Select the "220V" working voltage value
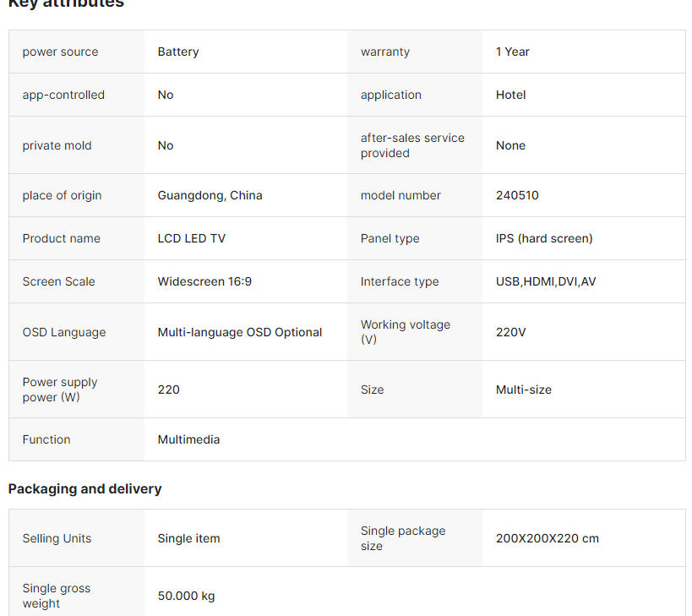Image resolution: width=692 pixels, height=616 pixels. 510,332
